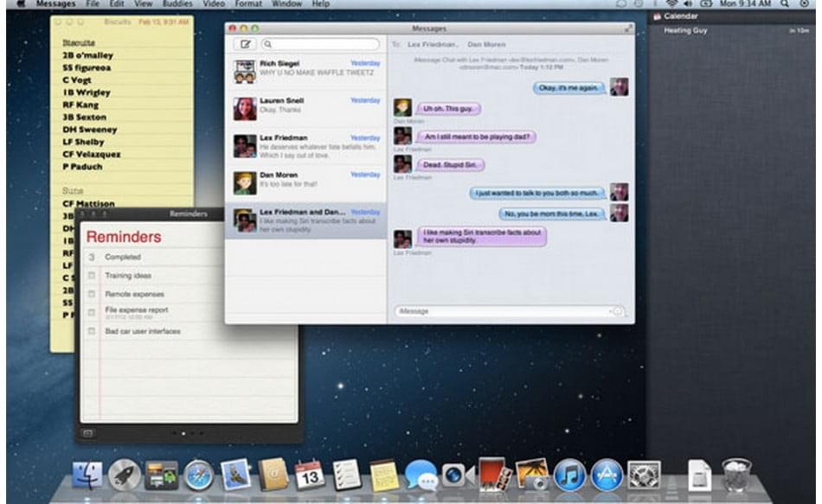Open the Buddies menu
Screen dimensions: 822x504
[x=177, y=4]
